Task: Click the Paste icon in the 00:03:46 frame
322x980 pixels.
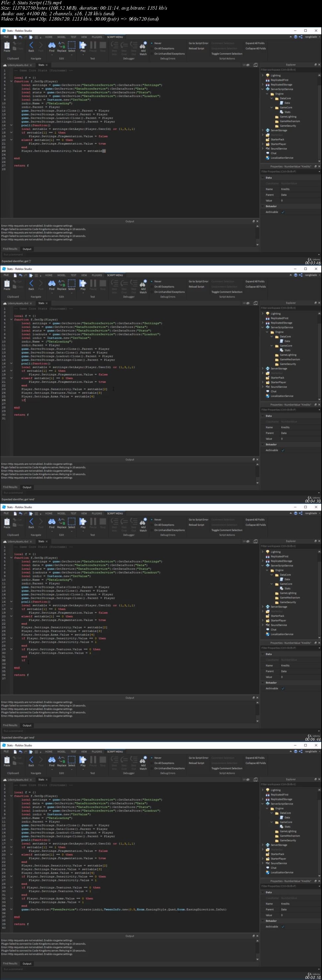Action: [7, 46]
